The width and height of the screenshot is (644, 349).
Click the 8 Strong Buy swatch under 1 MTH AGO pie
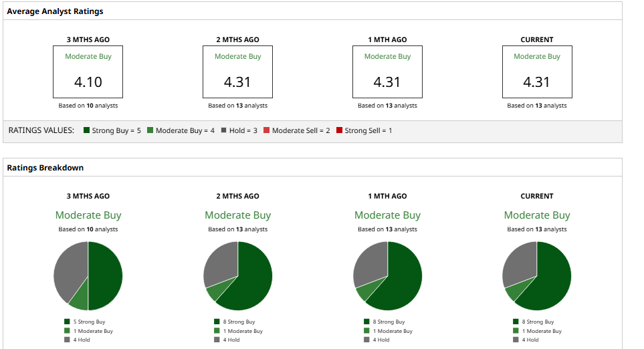[x=367, y=322]
